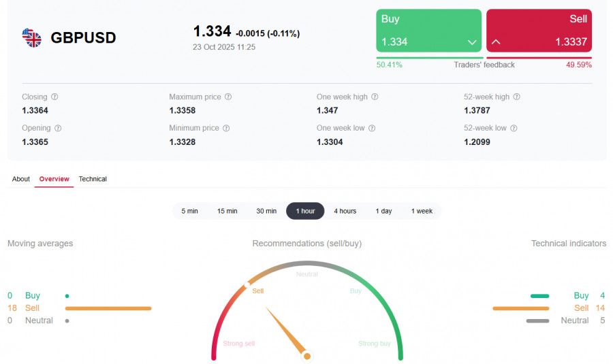The image size is (613, 364).
Task: Click the green traders' feedback buy bar
Action: coord(430,58)
